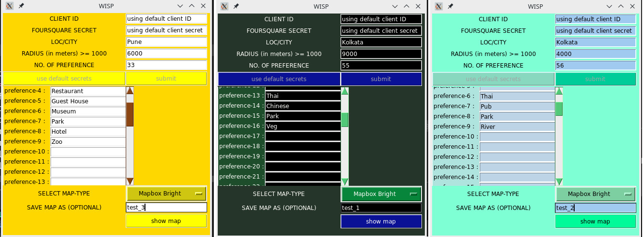Click the scroll-up arrow in the yellow window's preference list
The width and height of the screenshot is (644, 237).
(x=130, y=91)
